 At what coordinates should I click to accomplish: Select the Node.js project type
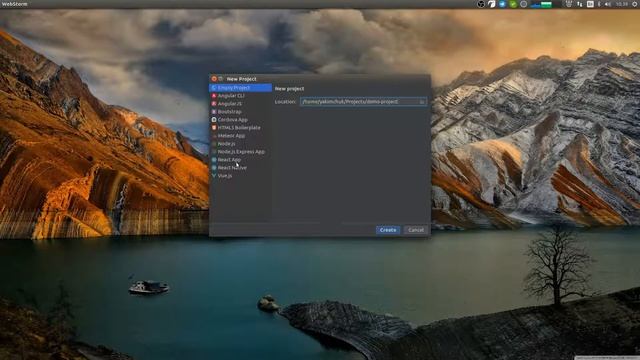pyautogui.click(x=240, y=144)
